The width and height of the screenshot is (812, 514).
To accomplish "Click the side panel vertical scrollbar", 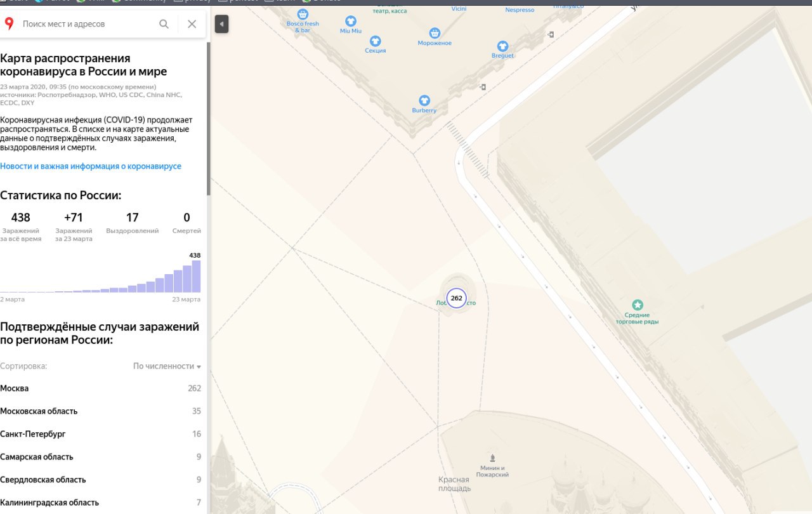I will click(208, 119).
